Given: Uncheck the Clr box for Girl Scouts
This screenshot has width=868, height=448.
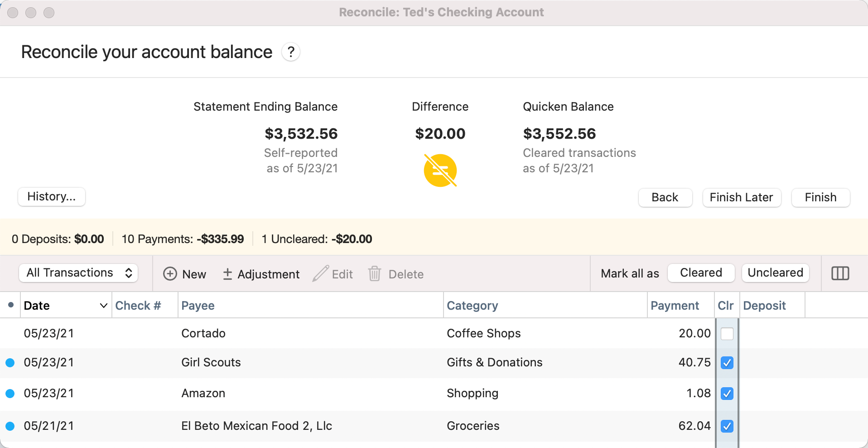Looking at the screenshot, I should click(x=727, y=363).
